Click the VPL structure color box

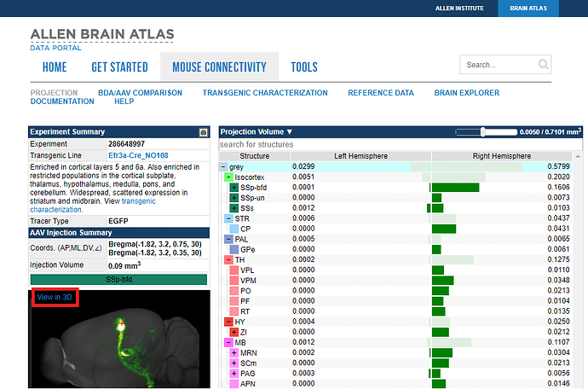point(234,270)
